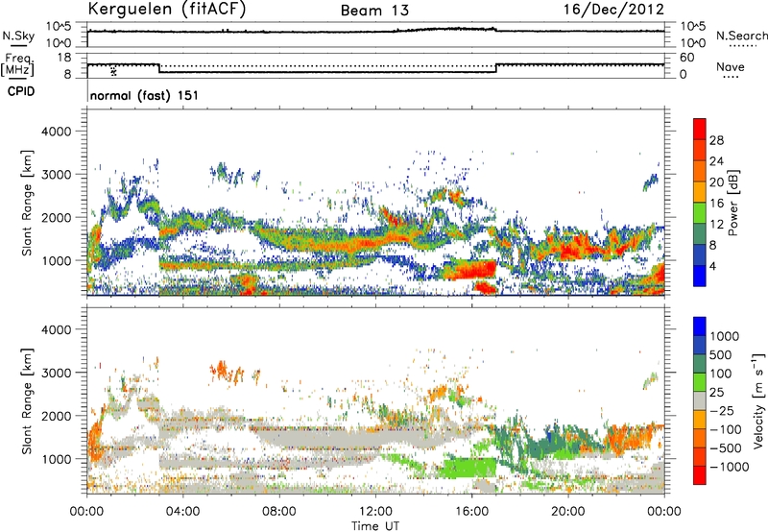768x532 pixels.
Task: Pick the bright blue top Velocity colorbar segment
Action: [x=700, y=326]
